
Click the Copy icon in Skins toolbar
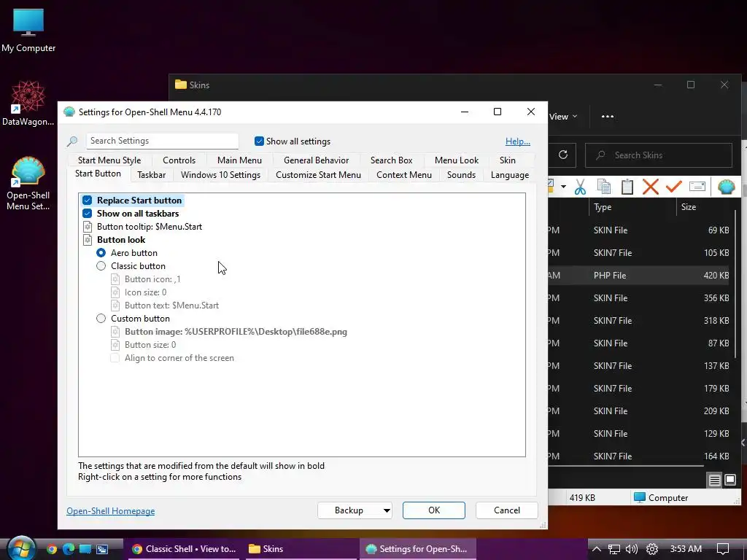603,187
